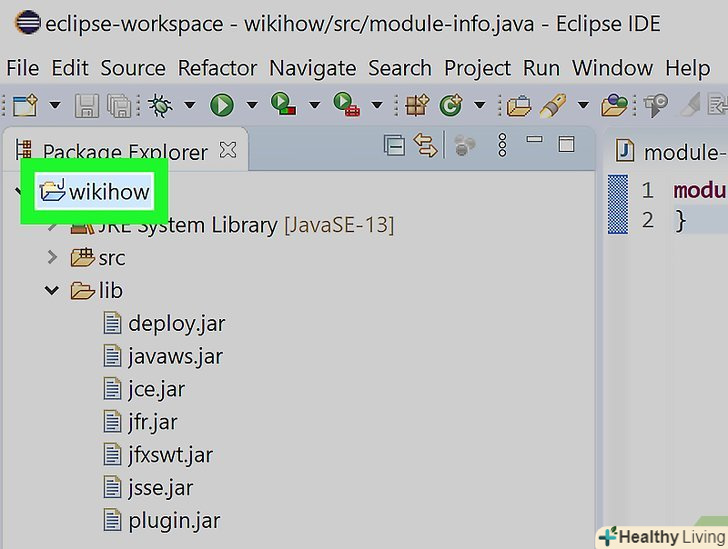The height and width of the screenshot is (549, 728).
Task: Open the Source menu
Action: pyautogui.click(x=133, y=68)
